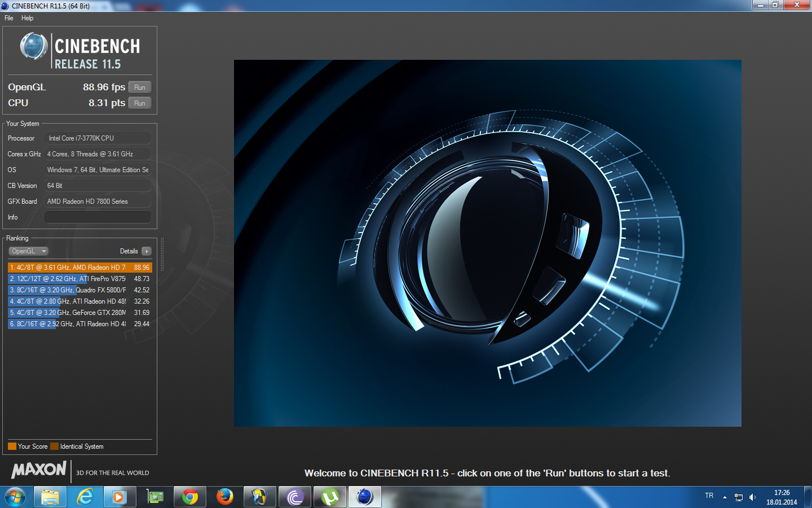
Task: Click the MAXON logo
Action: coord(39,470)
